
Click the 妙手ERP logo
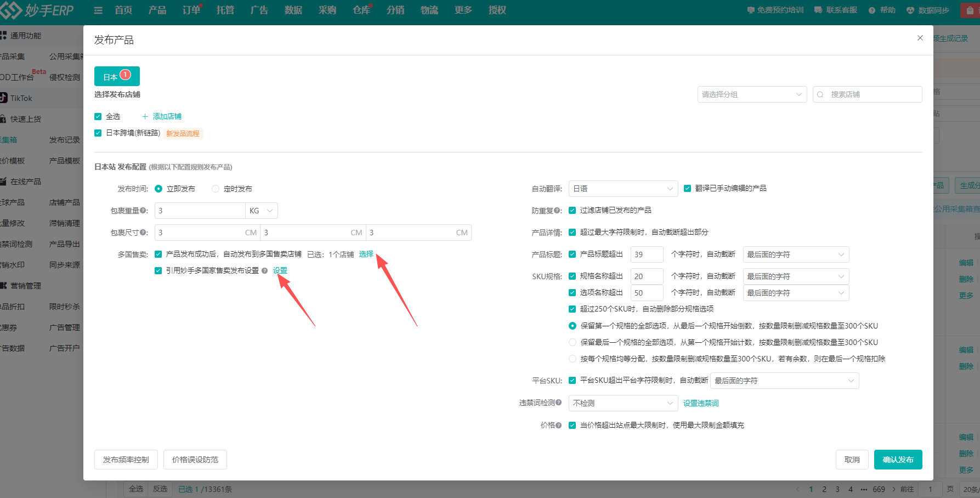[x=37, y=10]
